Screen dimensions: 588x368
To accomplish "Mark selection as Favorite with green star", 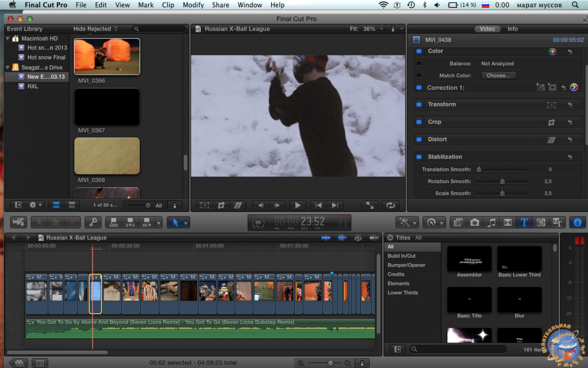I will point(39,222).
